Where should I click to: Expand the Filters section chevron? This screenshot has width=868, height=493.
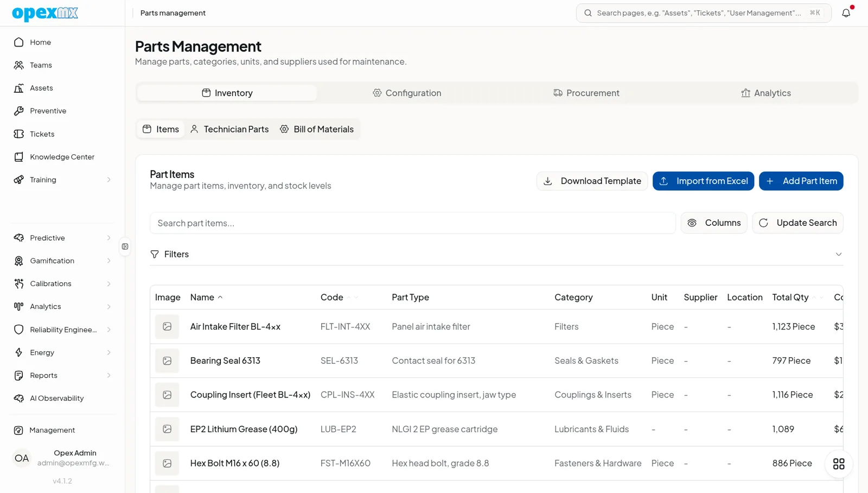pos(839,254)
